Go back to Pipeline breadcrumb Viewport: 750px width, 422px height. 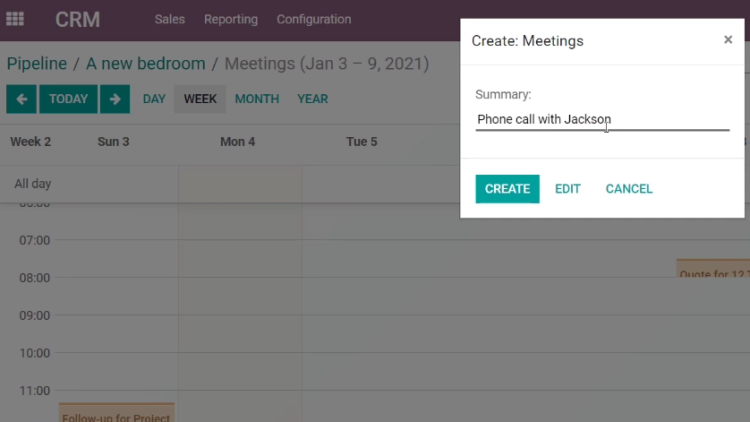coord(37,64)
